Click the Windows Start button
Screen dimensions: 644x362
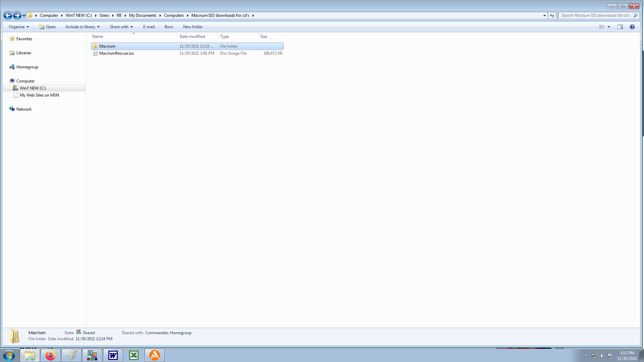(x=9, y=355)
